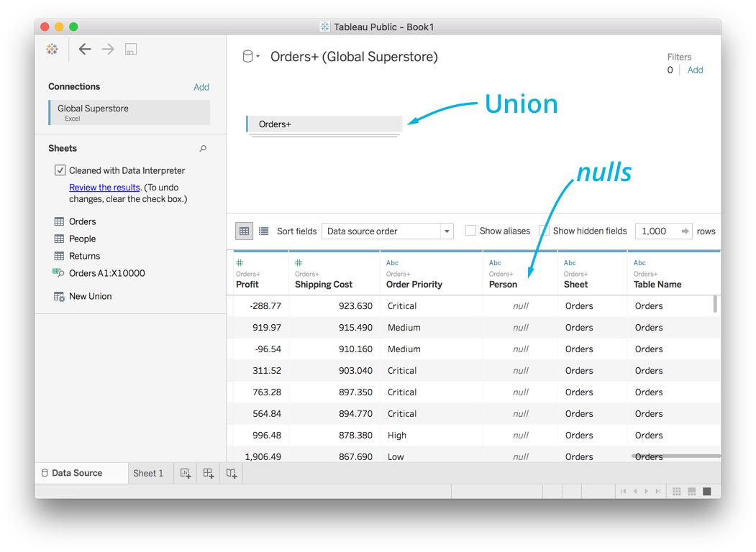This screenshot has width=756, height=552.
Task: Create a new dashboard icon
Action: [x=209, y=473]
